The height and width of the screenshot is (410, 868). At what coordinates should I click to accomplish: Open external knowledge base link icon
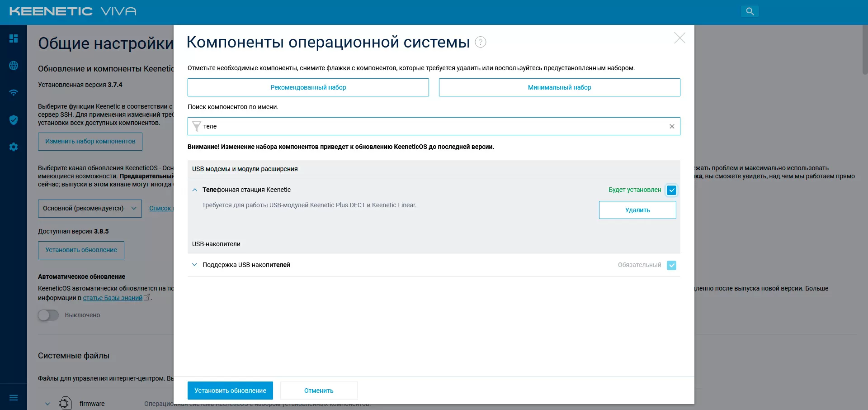147,297
